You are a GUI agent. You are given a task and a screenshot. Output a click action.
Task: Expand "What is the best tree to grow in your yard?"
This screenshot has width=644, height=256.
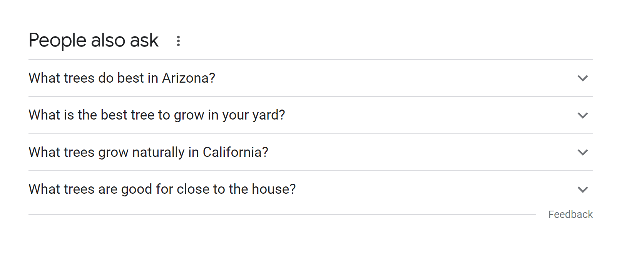(x=157, y=115)
